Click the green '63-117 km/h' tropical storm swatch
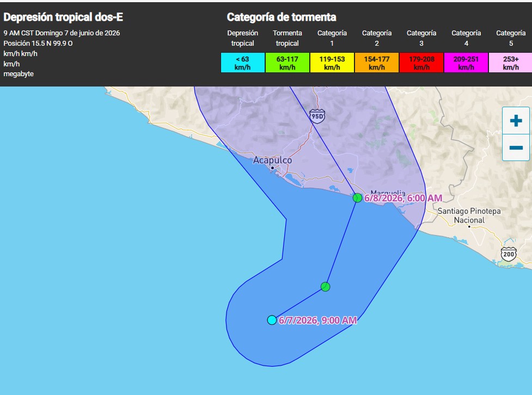Viewport: 532px width, 395px height. [288, 63]
